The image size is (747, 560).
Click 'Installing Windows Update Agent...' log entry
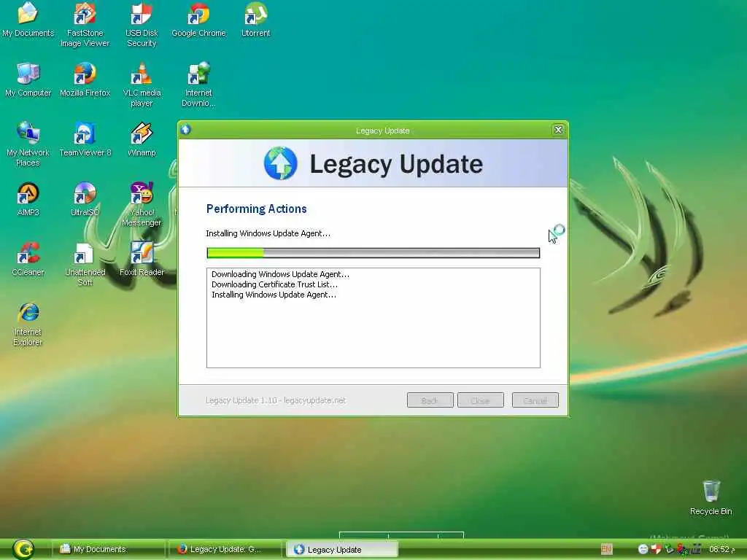click(x=274, y=295)
